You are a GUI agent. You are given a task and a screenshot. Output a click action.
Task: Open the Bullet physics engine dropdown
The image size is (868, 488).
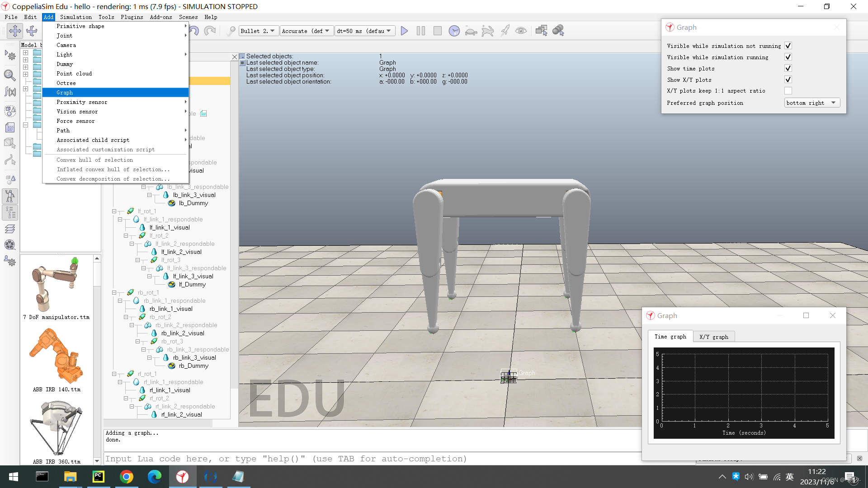click(x=258, y=31)
